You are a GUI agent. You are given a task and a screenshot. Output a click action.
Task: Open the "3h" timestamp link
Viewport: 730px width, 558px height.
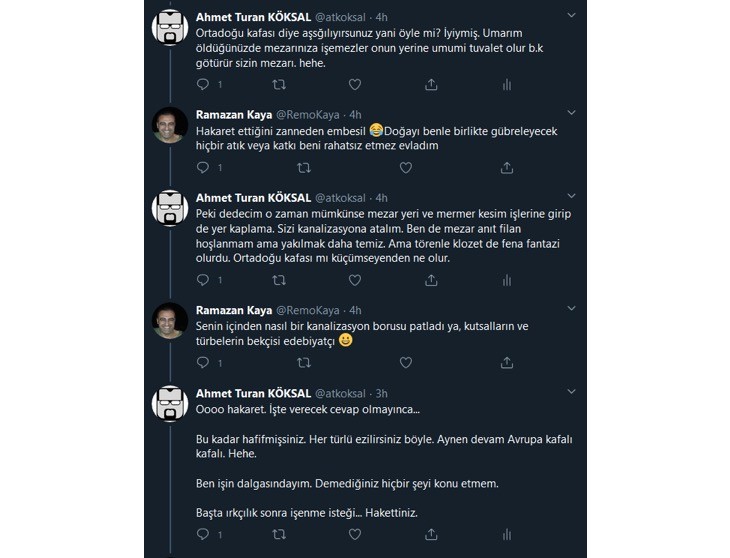[x=382, y=394]
